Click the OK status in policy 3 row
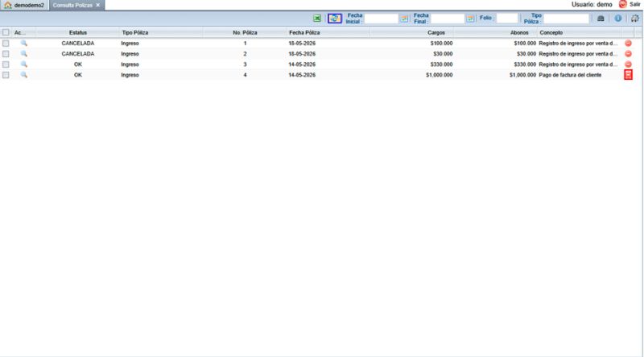 pos(77,64)
